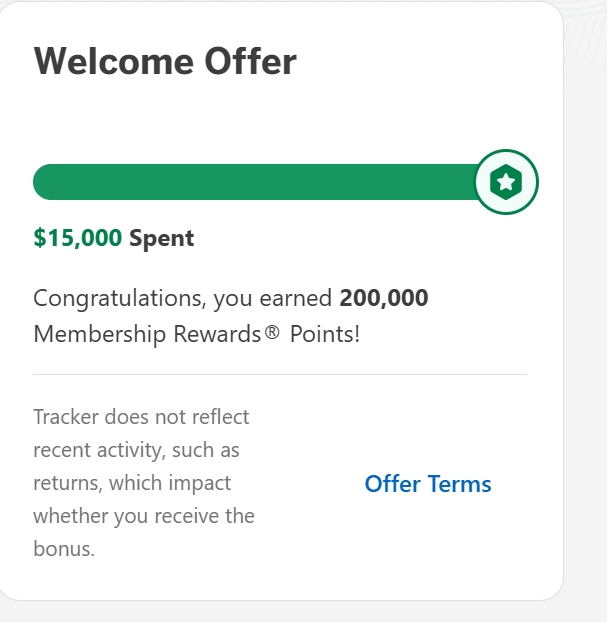This screenshot has width=607, height=622.
Task: Click the horizontal divider line in card
Action: pos(280,374)
